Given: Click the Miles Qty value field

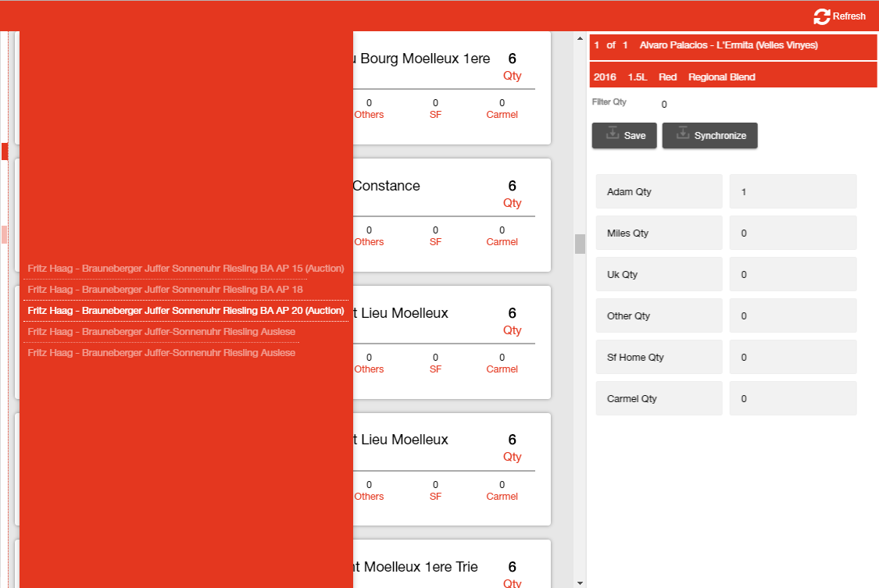Looking at the screenshot, I should (x=793, y=233).
